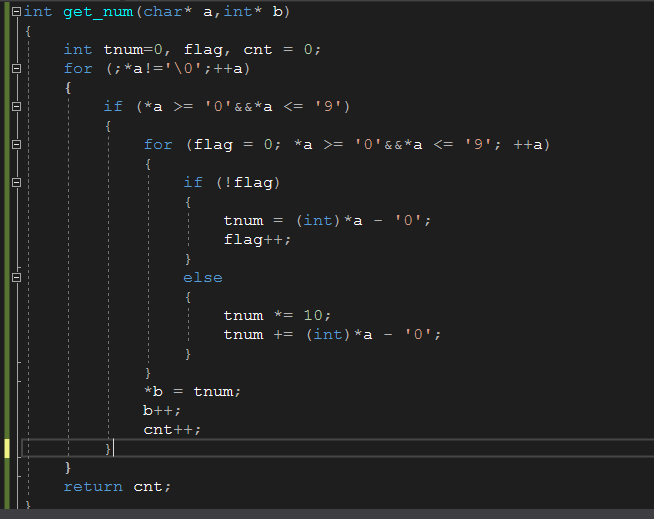Click the '\0' character literal
Viewport: 654px width, 519px height.
coord(184,68)
